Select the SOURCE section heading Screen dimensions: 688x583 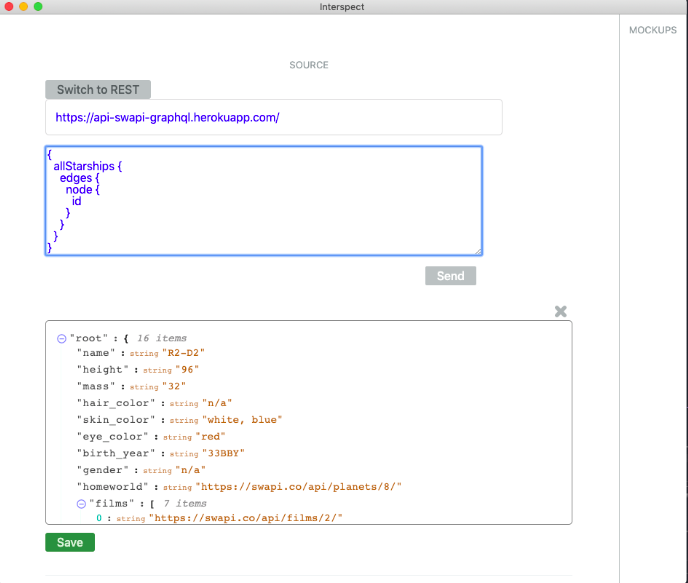click(x=308, y=65)
